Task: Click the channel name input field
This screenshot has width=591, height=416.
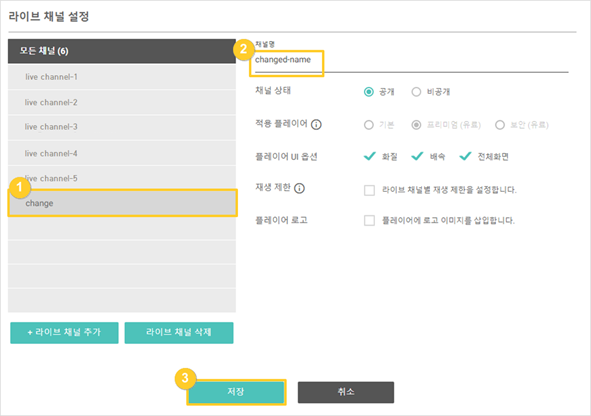Action: pos(412,60)
